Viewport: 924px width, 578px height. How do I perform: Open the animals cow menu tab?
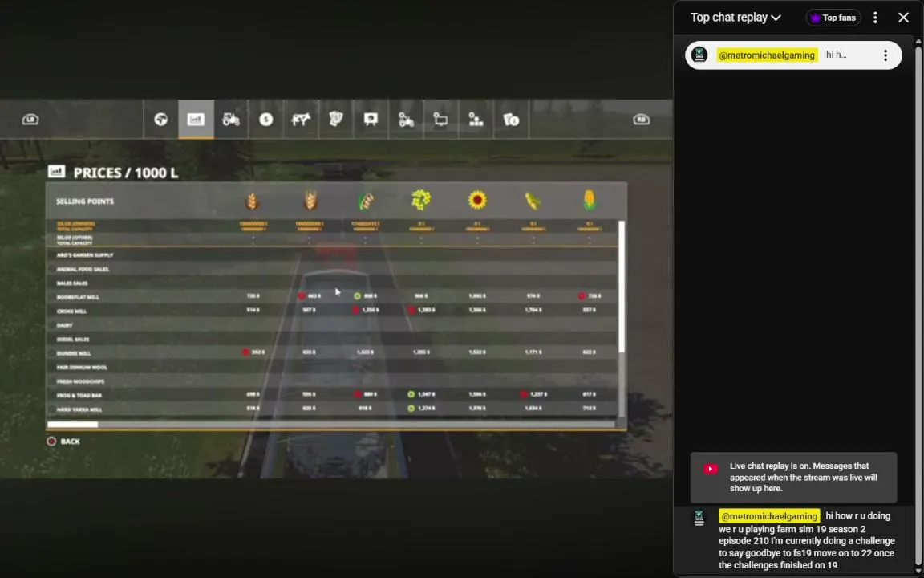tap(301, 120)
